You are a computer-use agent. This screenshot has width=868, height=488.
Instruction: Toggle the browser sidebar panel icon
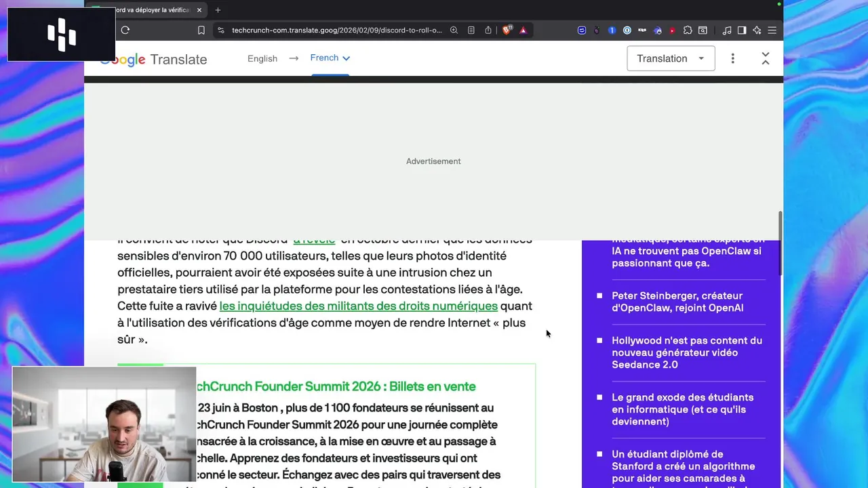coord(742,30)
